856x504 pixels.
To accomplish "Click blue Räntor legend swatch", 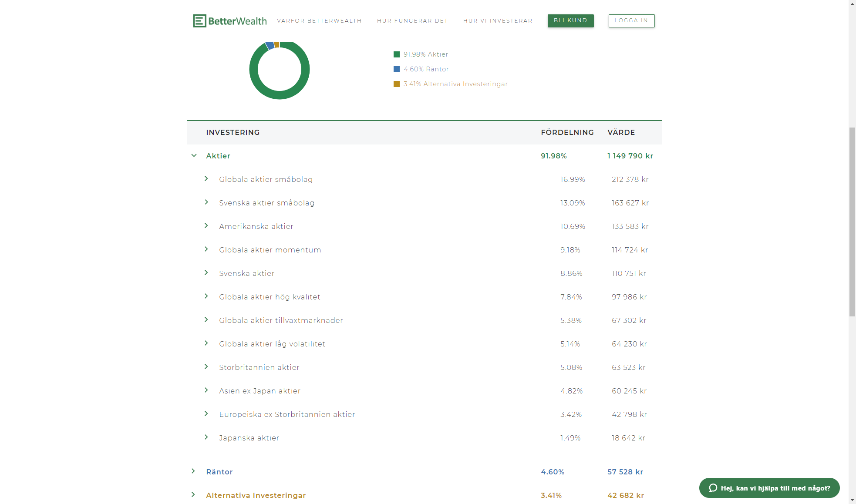I will tap(397, 69).
